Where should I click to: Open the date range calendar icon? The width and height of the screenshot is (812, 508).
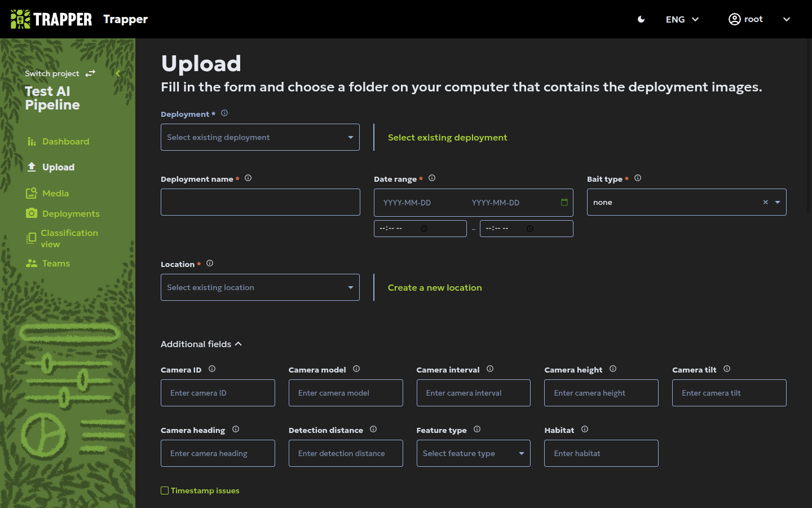point(564,202)
